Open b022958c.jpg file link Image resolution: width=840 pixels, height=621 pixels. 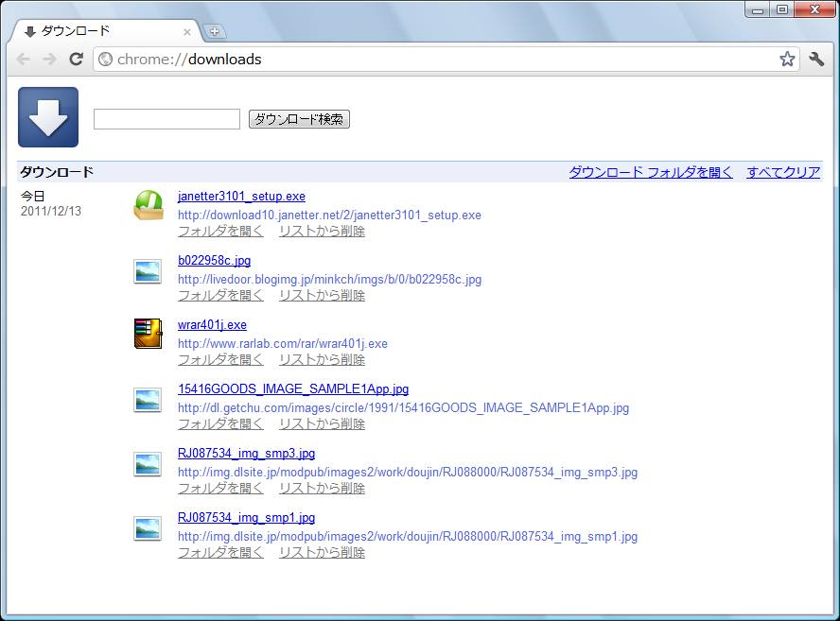(215, 261)
